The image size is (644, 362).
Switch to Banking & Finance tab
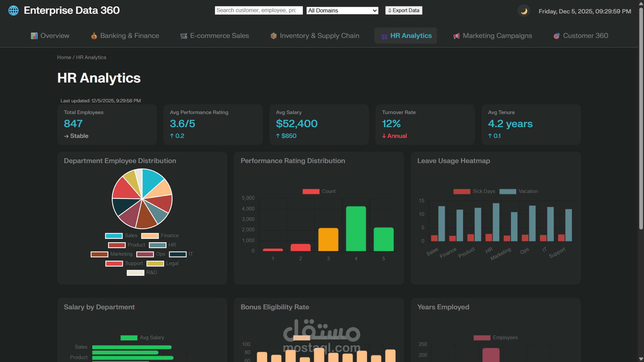(x=125, y=36)
